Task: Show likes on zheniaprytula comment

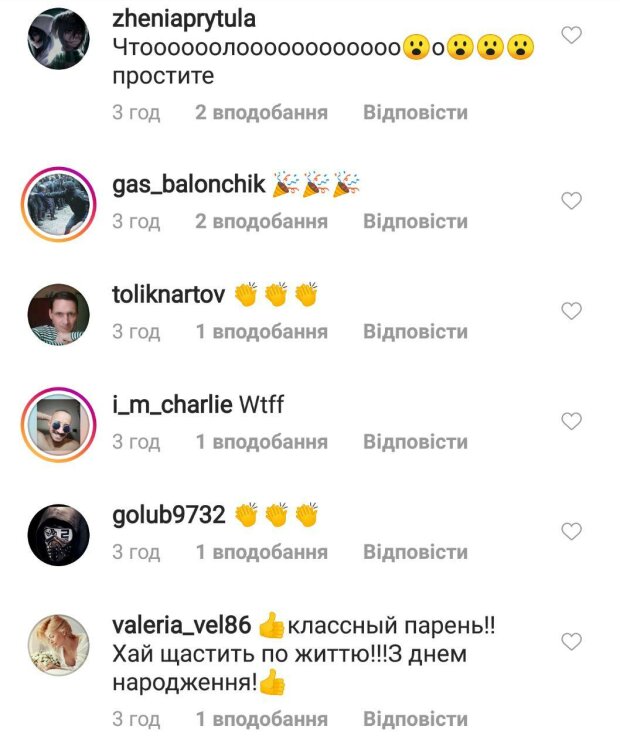Action: [x=262, y=112]
